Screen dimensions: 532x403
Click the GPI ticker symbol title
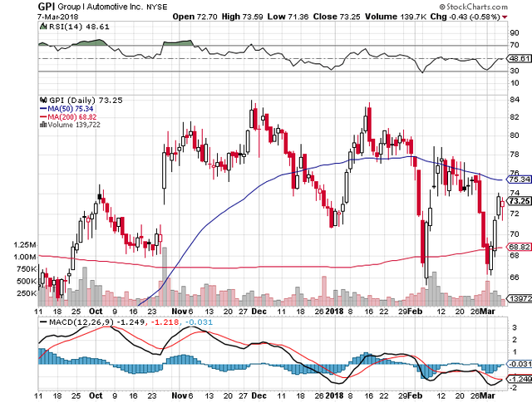[x=47, y=6]
